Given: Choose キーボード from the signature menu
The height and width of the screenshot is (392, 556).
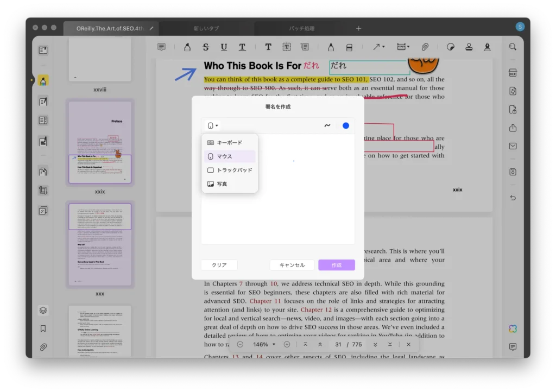Looking at the screenshot, I should tap(229, 142).
